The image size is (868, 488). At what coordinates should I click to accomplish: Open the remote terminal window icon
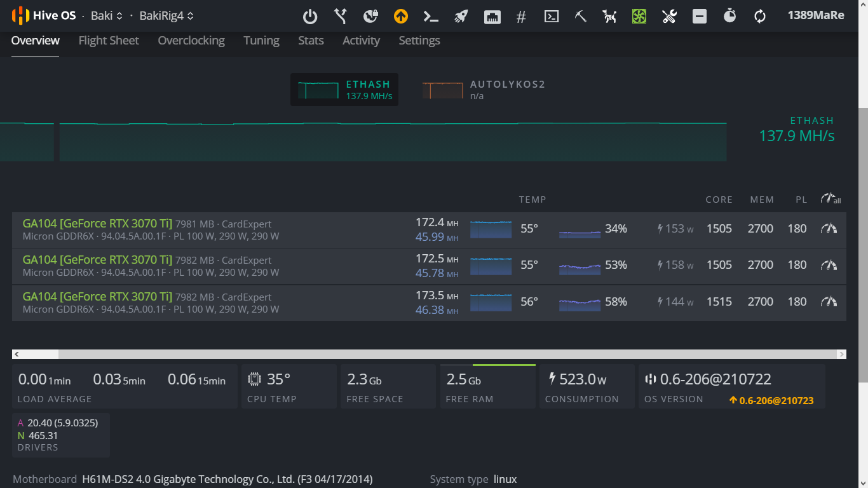point(552,17)
